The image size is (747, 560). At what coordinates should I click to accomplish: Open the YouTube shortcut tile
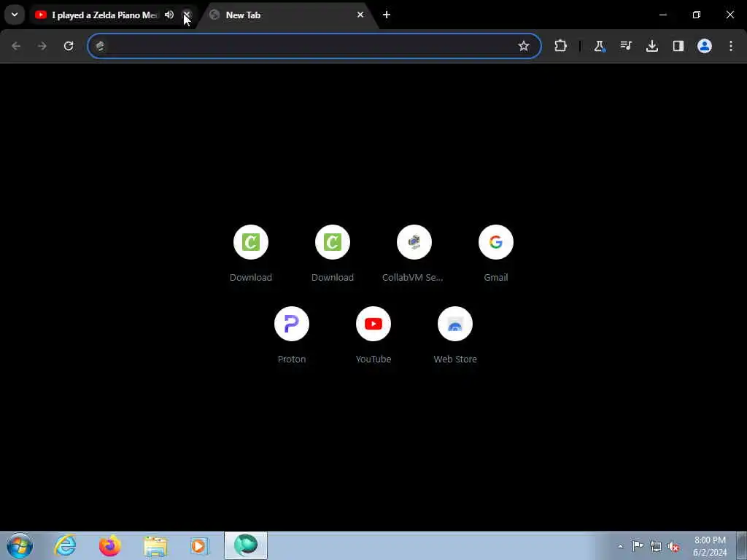click(x=373, y=335)
